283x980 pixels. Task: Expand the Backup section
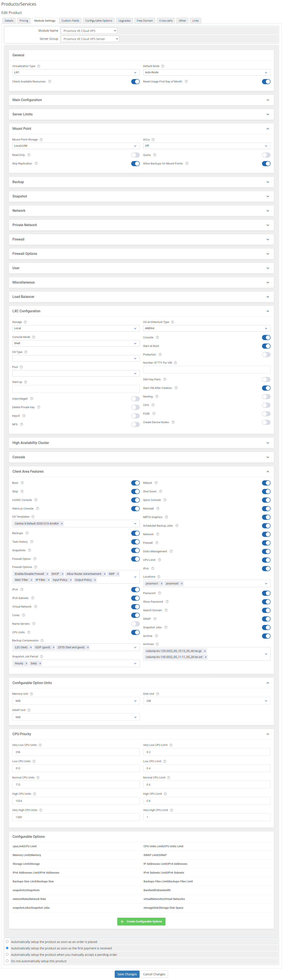pos(141,182)
